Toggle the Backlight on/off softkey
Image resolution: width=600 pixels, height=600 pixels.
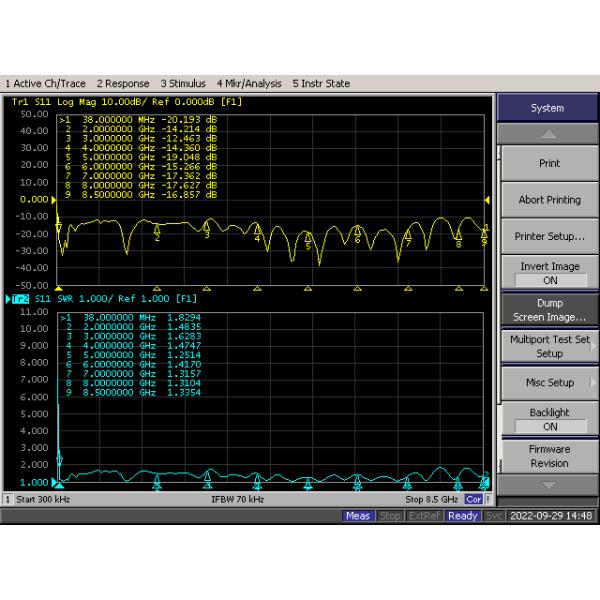click(548, 419)
